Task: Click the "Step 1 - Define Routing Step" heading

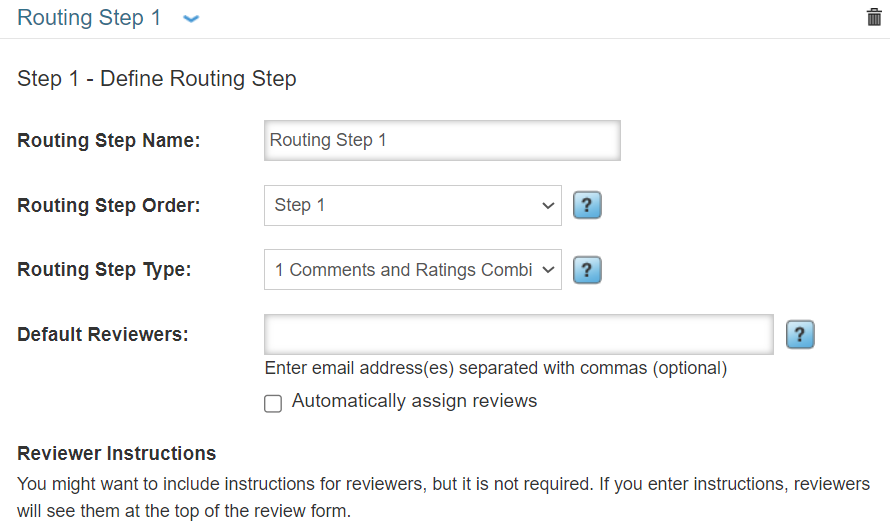Action: click(x=157, y=79)
